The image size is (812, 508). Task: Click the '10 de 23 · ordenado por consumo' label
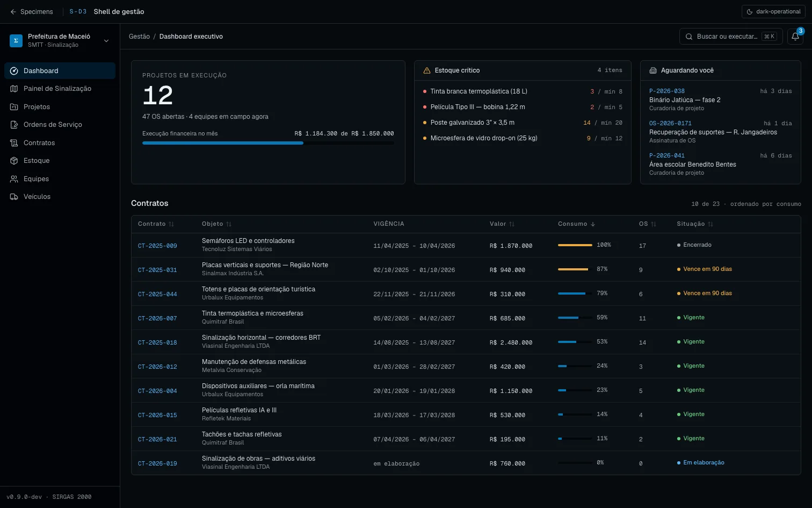coord(746,204)
